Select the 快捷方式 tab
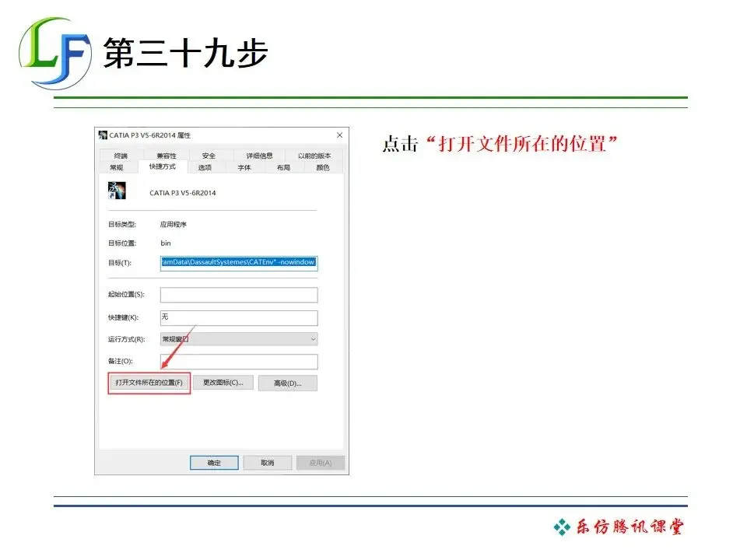Screen dimensions: 747x560 (x=163, y=166)
